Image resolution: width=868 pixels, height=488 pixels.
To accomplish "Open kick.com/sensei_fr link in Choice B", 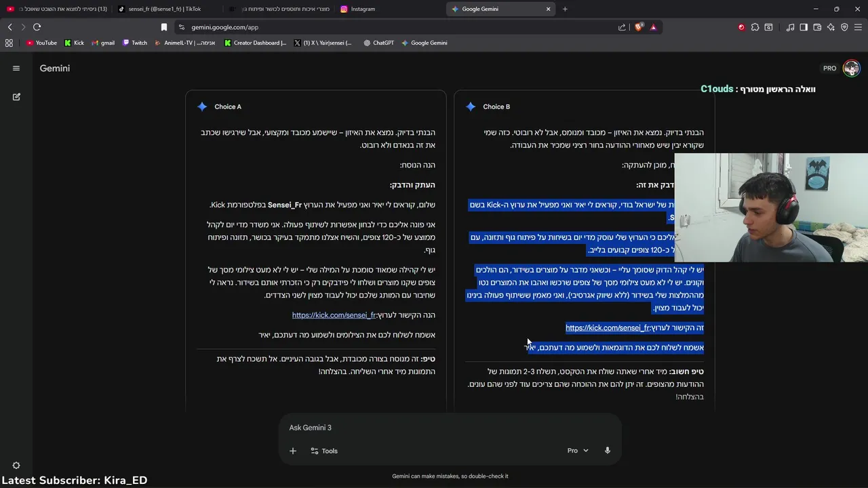I will 608,328.
